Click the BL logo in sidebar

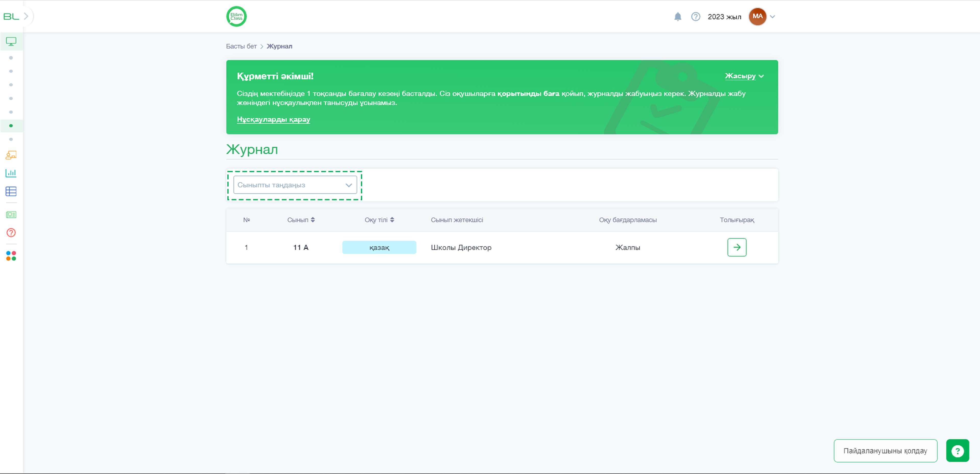click(x=11, y=16)
